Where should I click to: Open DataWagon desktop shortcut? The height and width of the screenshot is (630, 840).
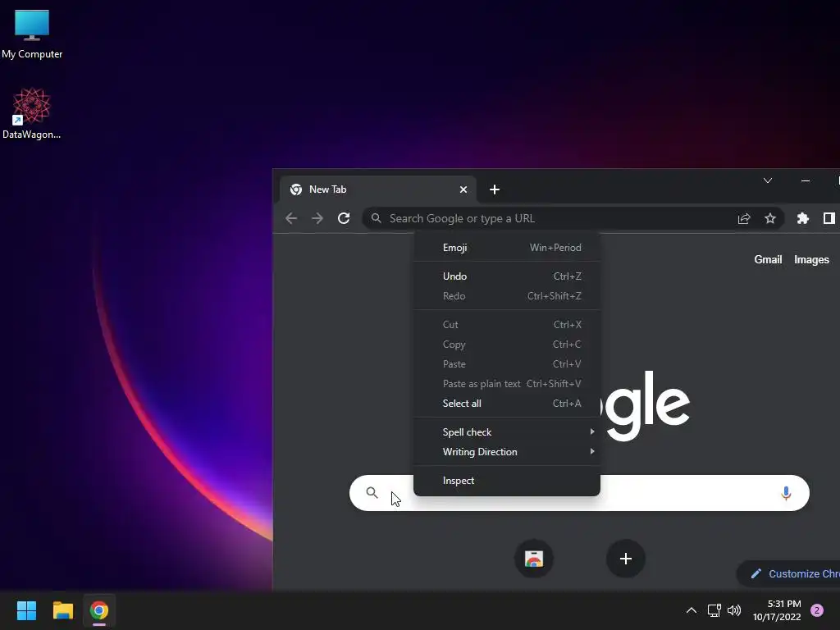(32, 113)
